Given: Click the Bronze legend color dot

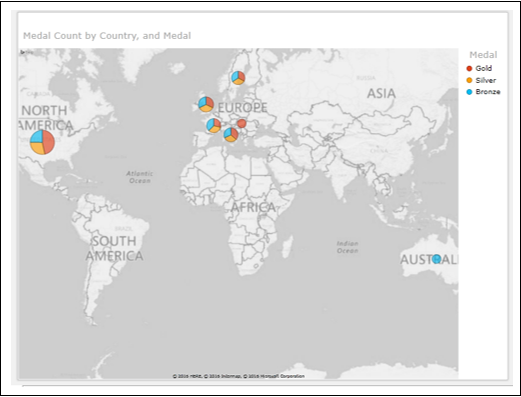Looking at the screenshot, I should click(x=469, y=92).
